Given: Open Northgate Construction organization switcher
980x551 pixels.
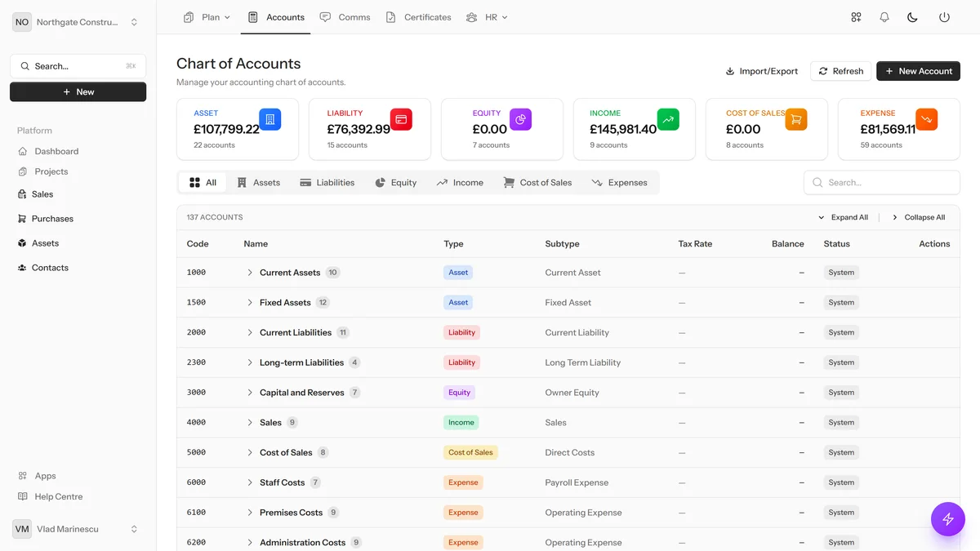Looking at the screenshot, I should click(78, 22).
